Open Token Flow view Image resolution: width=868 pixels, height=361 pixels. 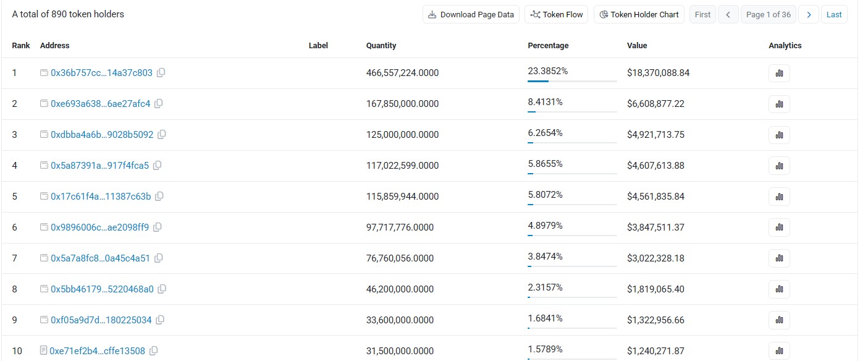point(557,15)
